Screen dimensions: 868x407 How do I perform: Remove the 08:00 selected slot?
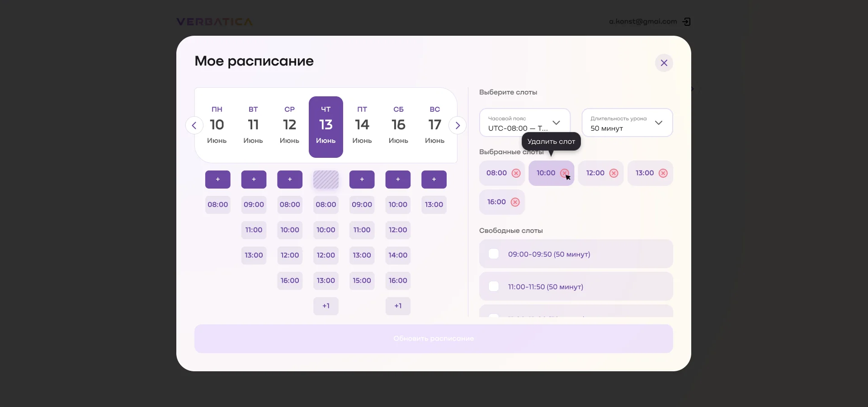click(x=516, y=173)
